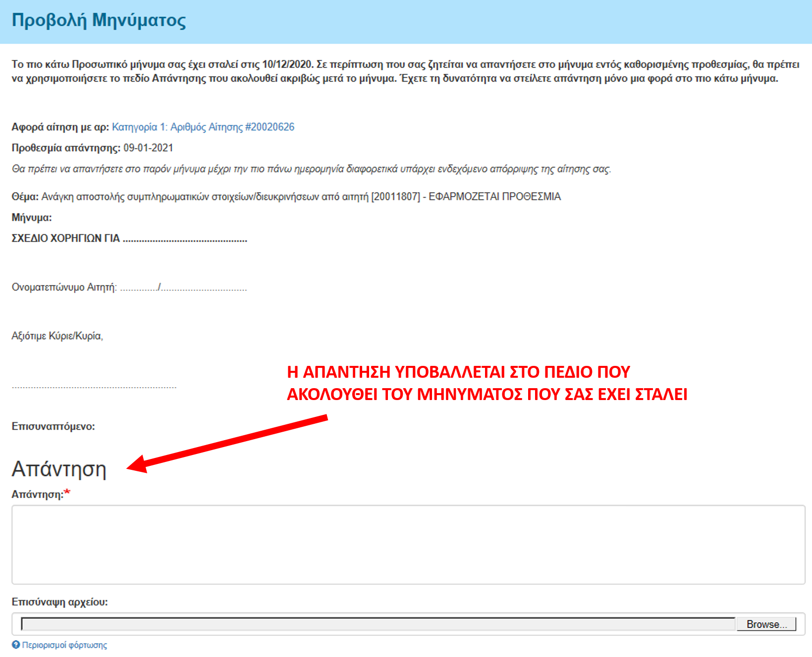Click the italic rejection warning sentence
Screen dimensions: 812x657
[311, 169]
